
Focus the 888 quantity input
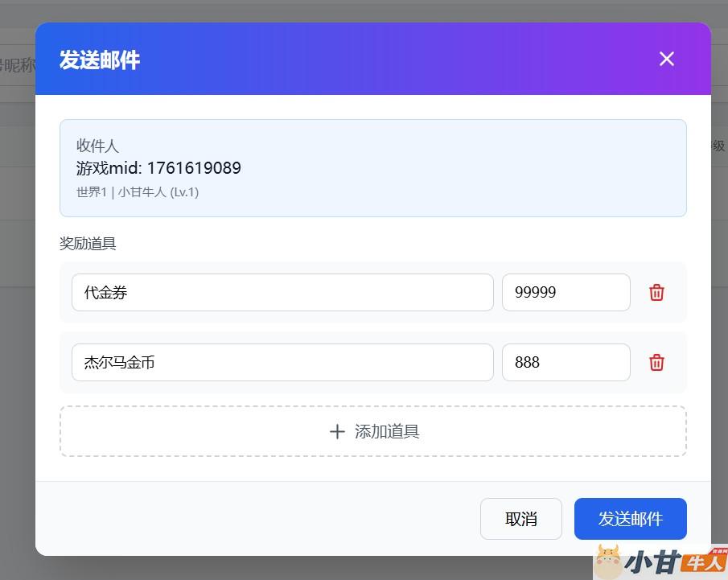click(x=566, y=362)
